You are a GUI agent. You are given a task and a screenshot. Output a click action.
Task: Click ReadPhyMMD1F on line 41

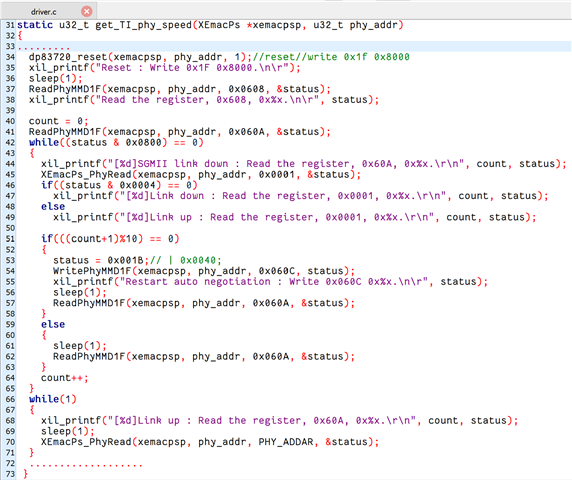65,132
